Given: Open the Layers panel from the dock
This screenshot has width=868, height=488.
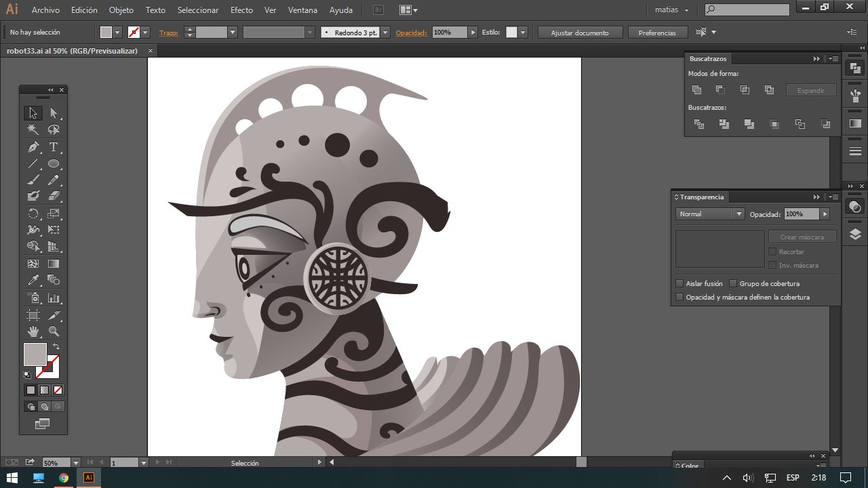Looking at the screenshot, I should click(855, 235).
